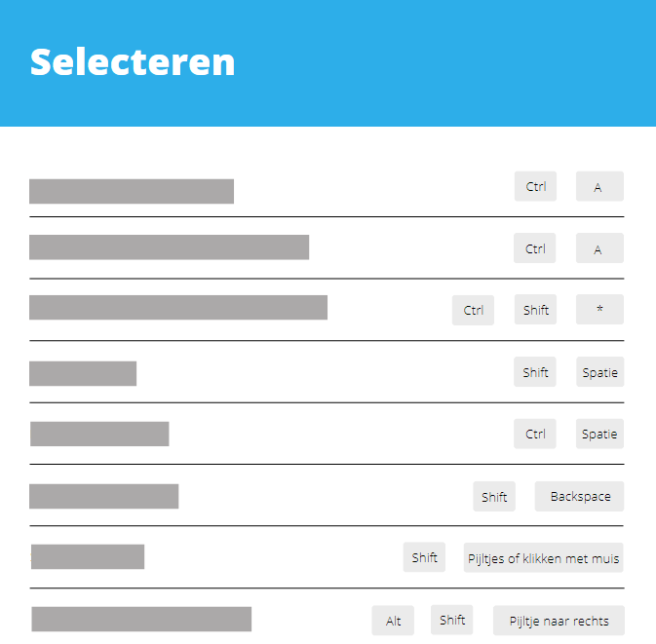
Task: Click the Backspace key badge
Action: point(579,496)
